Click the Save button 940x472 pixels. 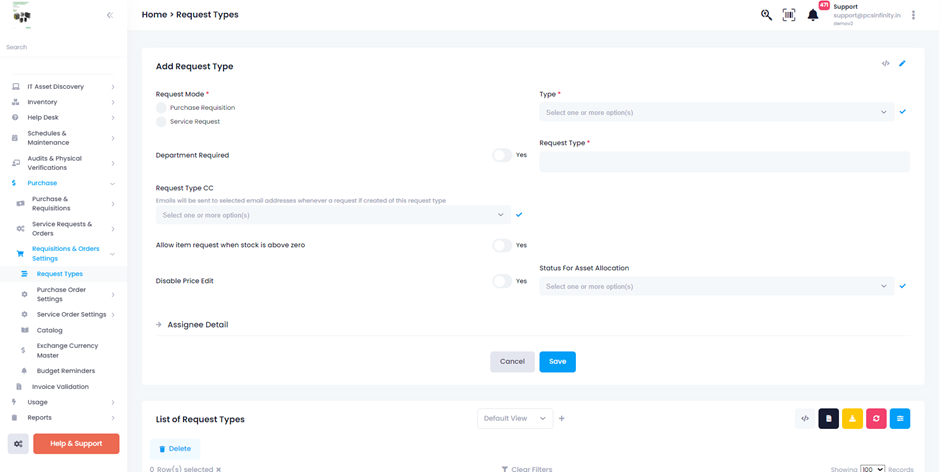click(x=557, y=361)
